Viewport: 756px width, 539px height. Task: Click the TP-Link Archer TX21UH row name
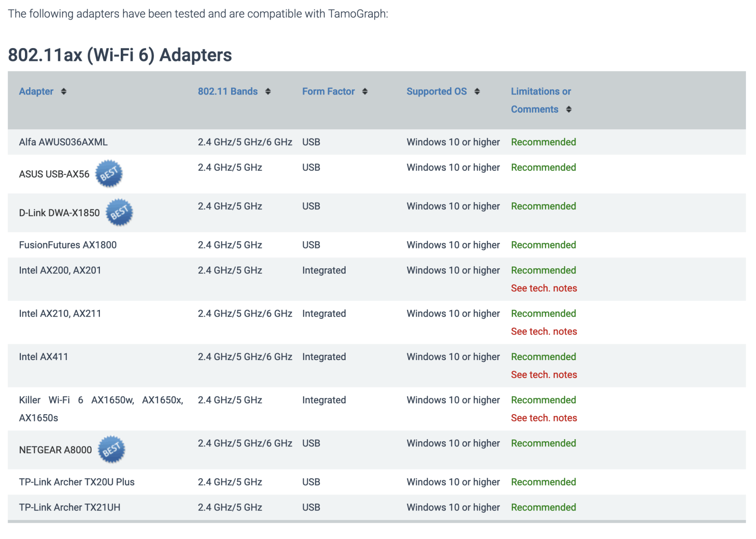tap(69, 507)
